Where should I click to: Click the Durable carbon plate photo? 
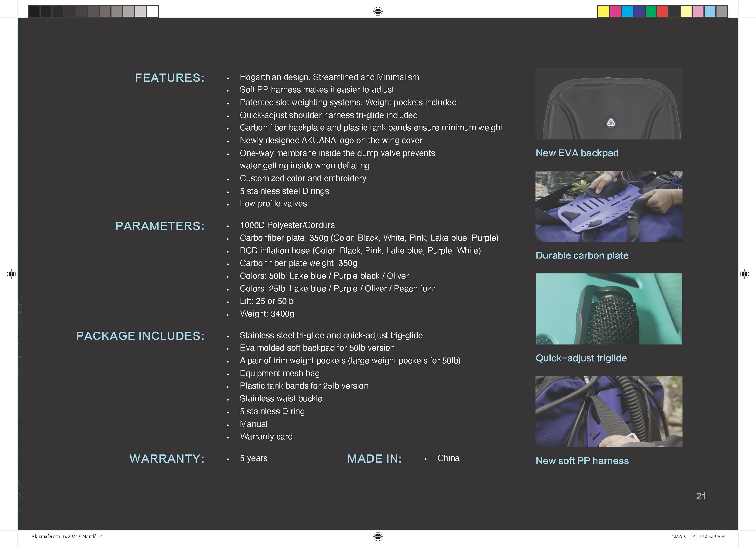(x=608, y=206)
